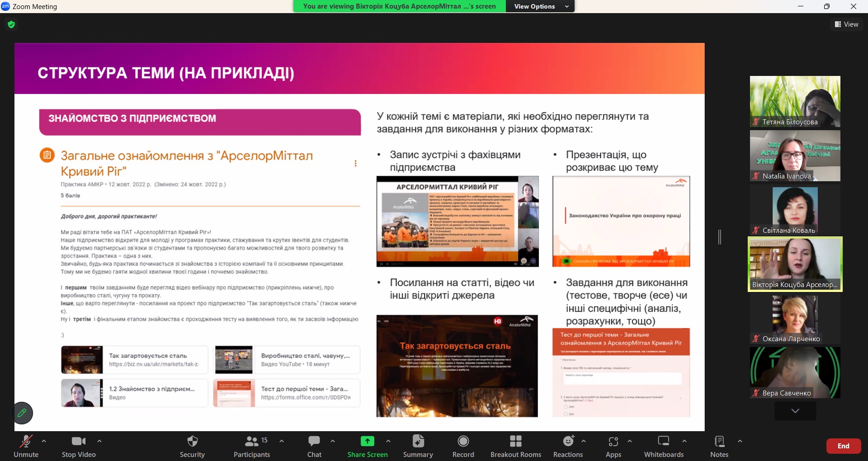Expand the Reactions options arrow

tap(584, 441)
